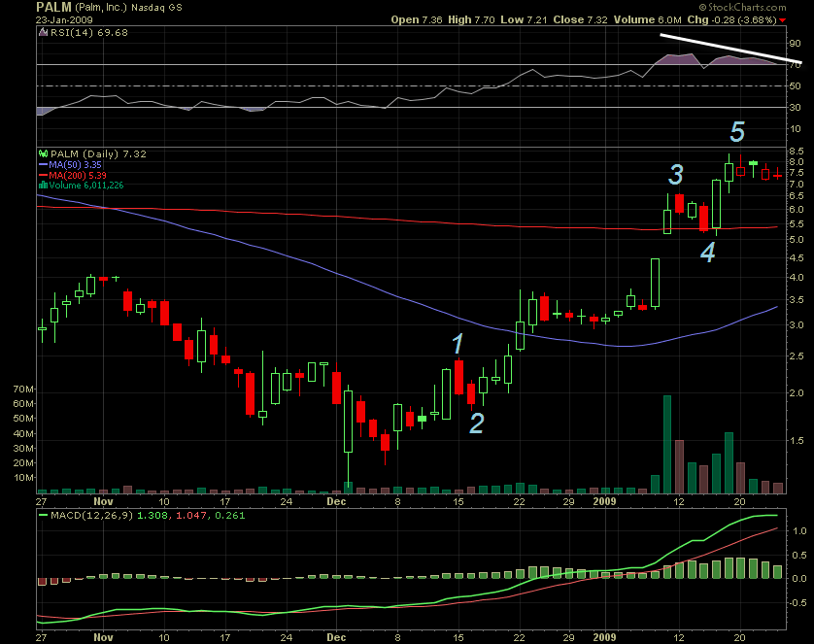Click the 'Low 7.21' value

(x=524, y=19)
